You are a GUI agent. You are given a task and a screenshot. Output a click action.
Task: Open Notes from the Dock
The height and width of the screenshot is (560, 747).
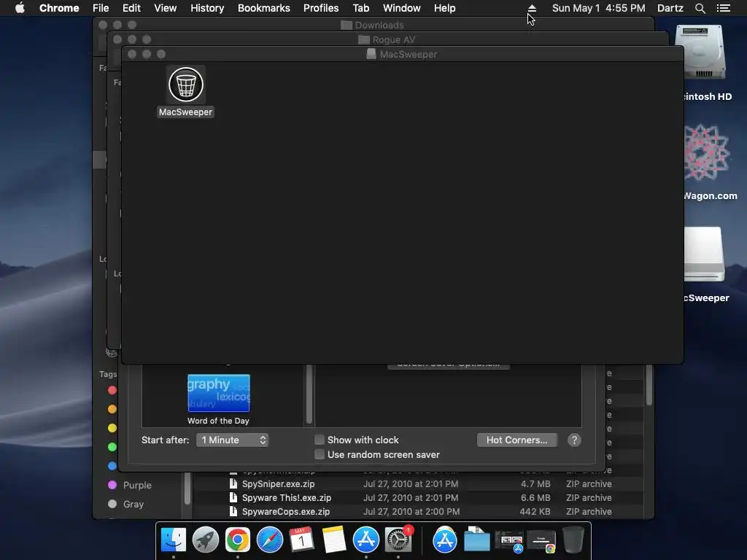click(x=333, y=540)
